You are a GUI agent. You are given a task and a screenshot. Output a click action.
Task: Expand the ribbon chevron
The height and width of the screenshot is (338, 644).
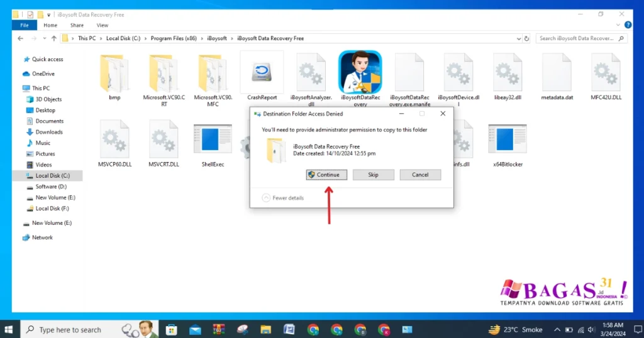coord(618,25)
